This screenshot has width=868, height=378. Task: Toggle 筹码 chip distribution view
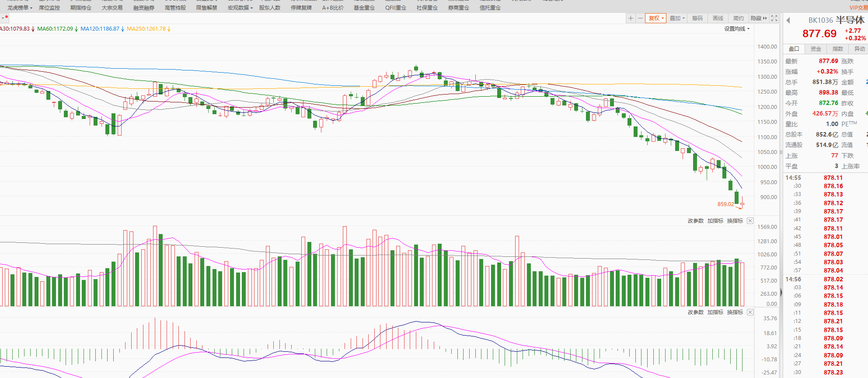(x=697, y=18)
